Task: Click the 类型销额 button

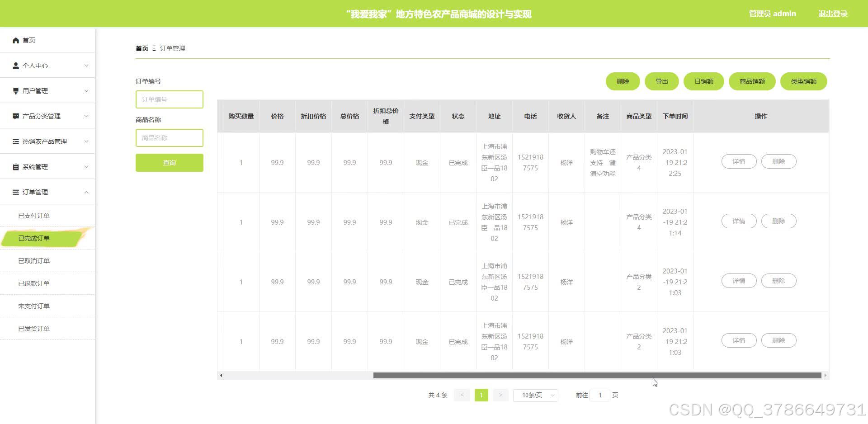Action: 804,81
